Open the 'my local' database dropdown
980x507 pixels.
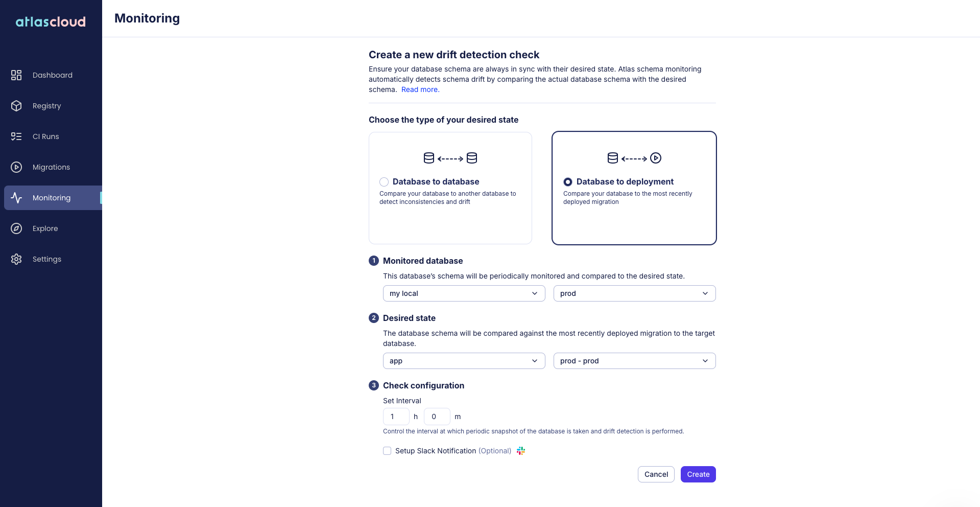click(x=463, y=293)
